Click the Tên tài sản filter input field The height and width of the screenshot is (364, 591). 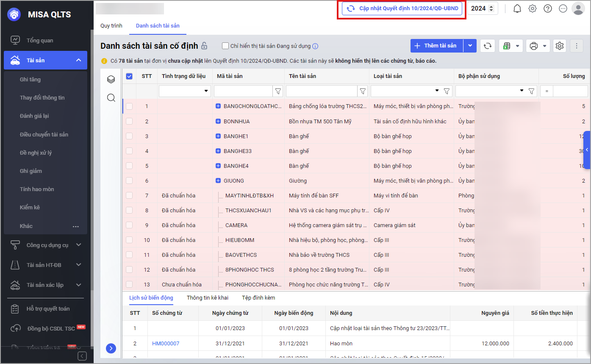[322, 91]
